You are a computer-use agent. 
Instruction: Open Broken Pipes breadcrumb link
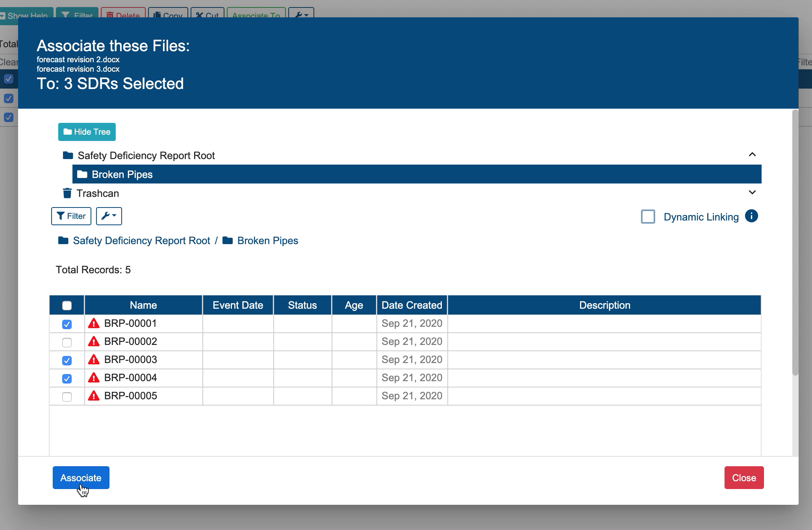click(268, 241)
